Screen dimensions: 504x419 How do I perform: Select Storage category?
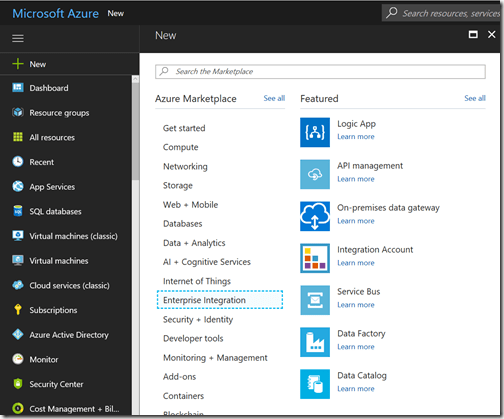pos(178,185)
